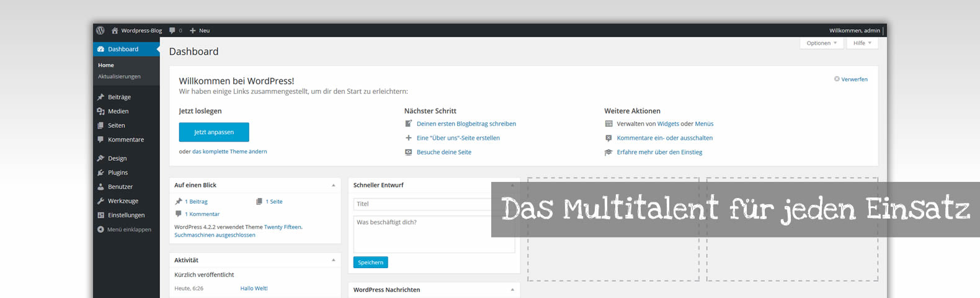
Task: Click the Werkzeuge wrench icon
Action: click(100, 201)
